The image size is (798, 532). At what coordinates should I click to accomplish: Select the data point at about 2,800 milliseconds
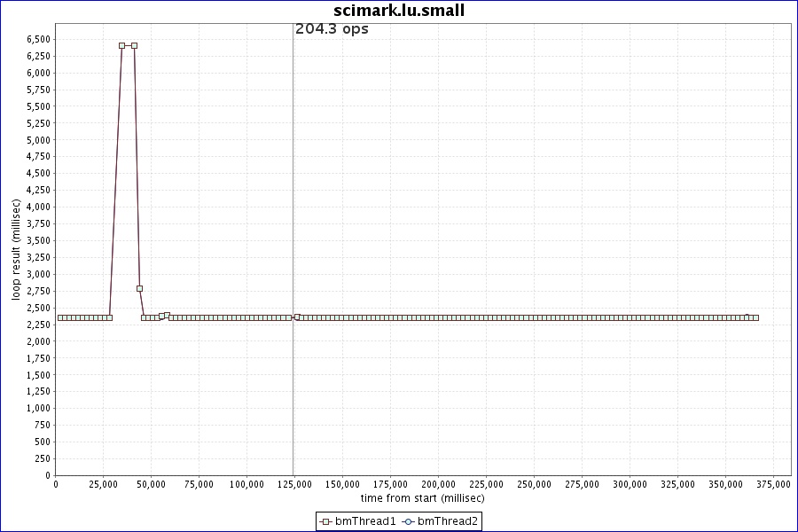140,288
